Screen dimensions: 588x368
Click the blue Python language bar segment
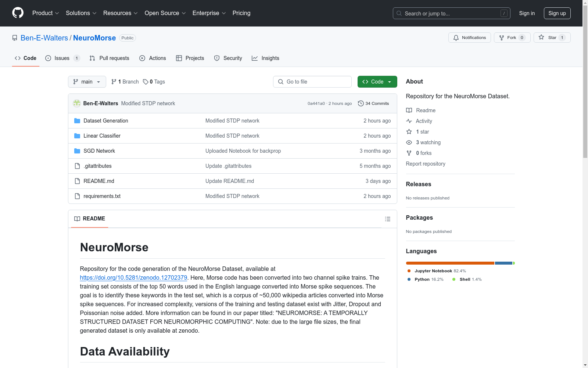click(503, 263)
